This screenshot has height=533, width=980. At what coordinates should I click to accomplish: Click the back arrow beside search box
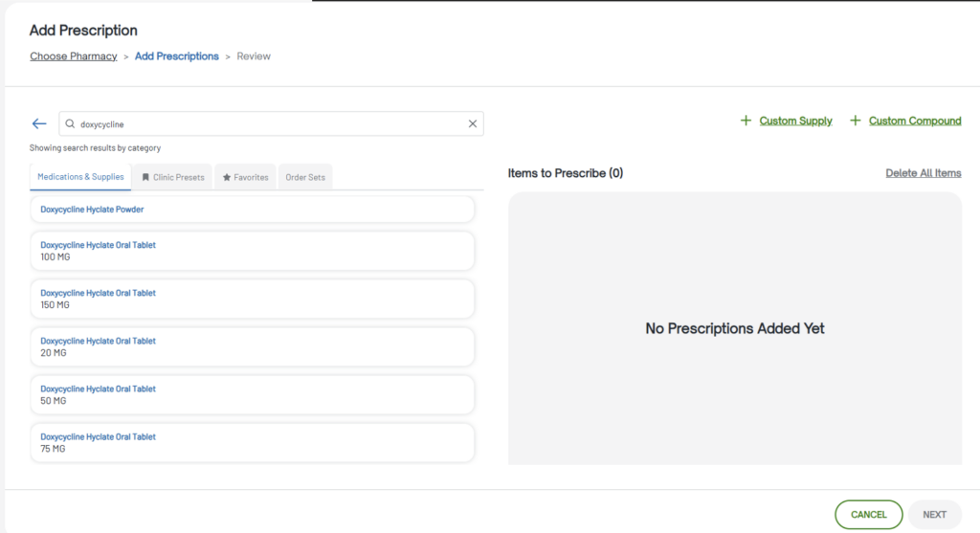pos(39,123)
